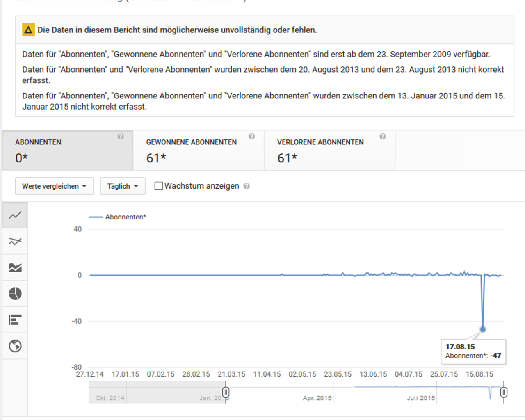The image size is (525, 420).
Task: Click help icon on Gewonnene Abonnenten
Action: click(x=251, y=137)
